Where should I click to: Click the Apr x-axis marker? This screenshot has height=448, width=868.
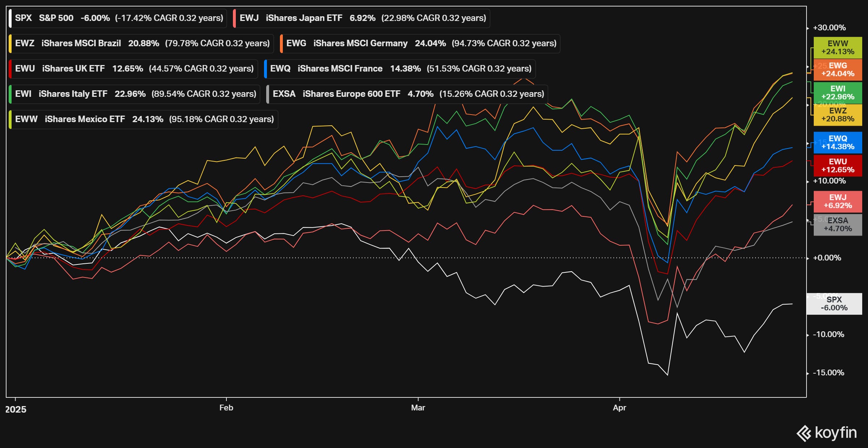620,408
